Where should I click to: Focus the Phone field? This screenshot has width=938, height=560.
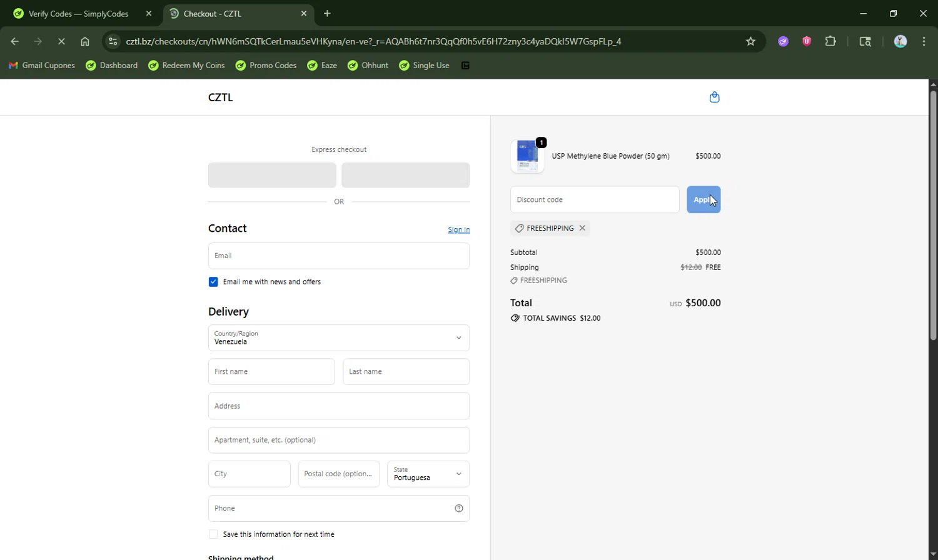pyautogui.click(x=339, y=508)
